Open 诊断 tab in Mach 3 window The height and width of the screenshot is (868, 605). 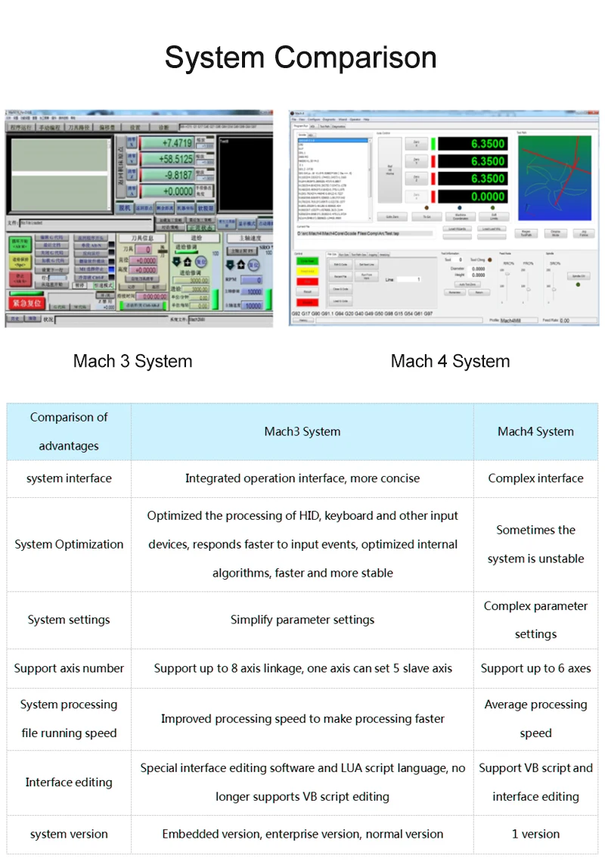163,127
